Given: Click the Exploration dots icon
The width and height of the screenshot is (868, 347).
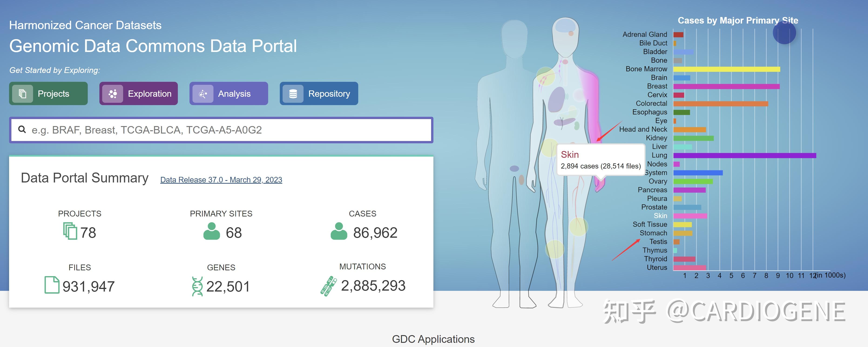Looking at the screenshot, I should coord(113,94).
